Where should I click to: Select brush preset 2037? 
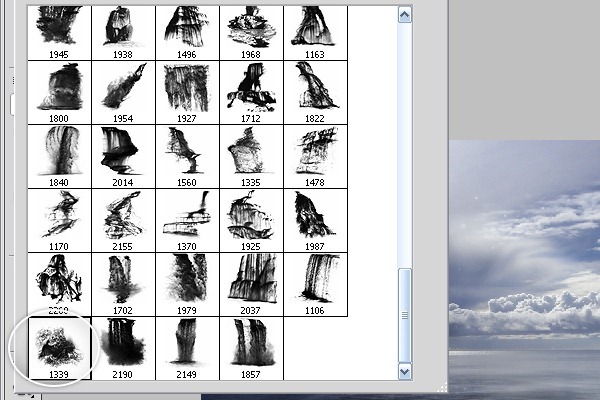pyautogui.click(x=251, y=284)
